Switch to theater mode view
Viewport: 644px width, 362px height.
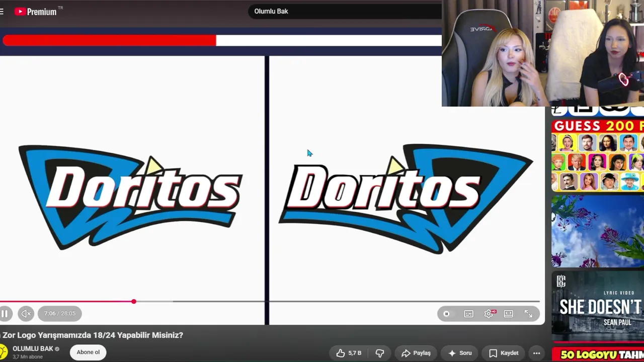pyautogui.click(x=509, y=314)
